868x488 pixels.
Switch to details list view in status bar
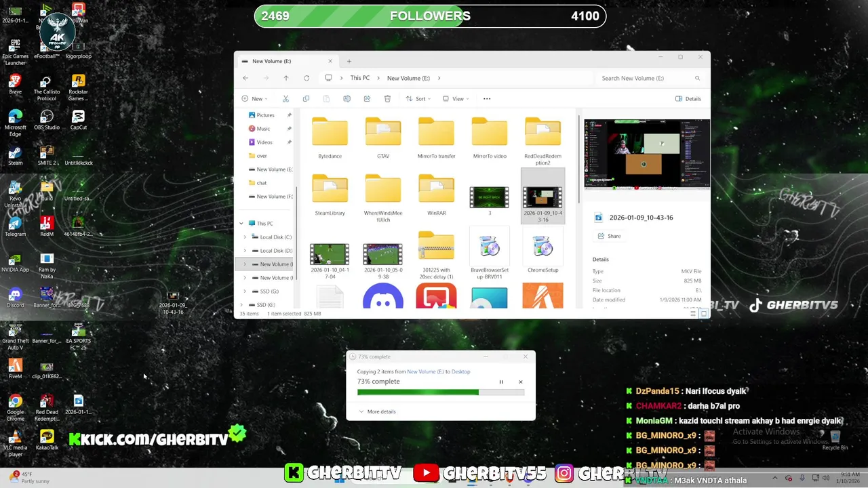693,313
